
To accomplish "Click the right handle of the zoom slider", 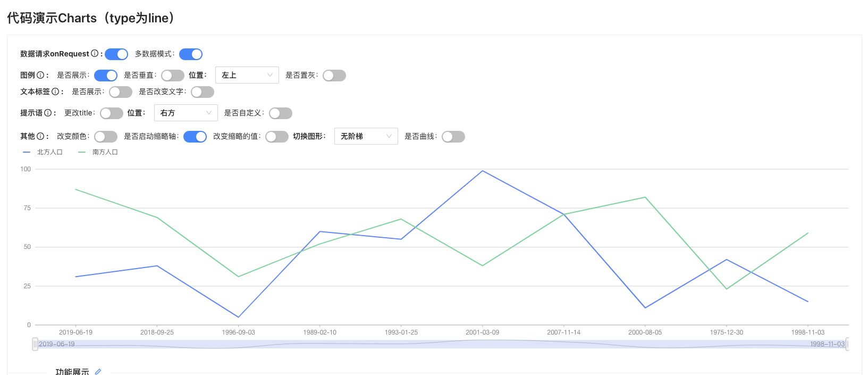I will point(847,344).
